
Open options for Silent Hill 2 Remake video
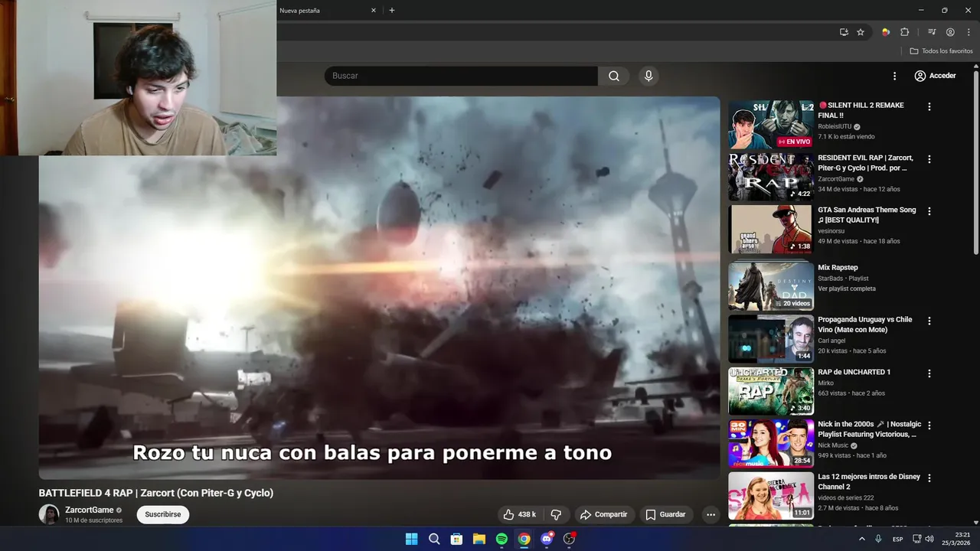tap(929, 107)
